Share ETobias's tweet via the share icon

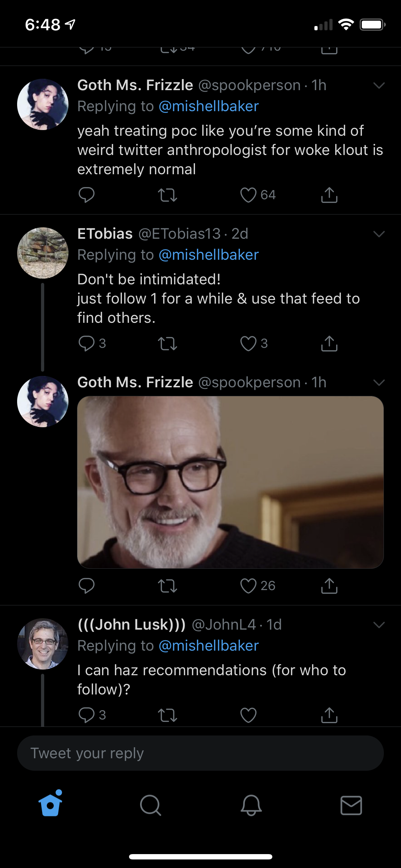tap(329, 343)
